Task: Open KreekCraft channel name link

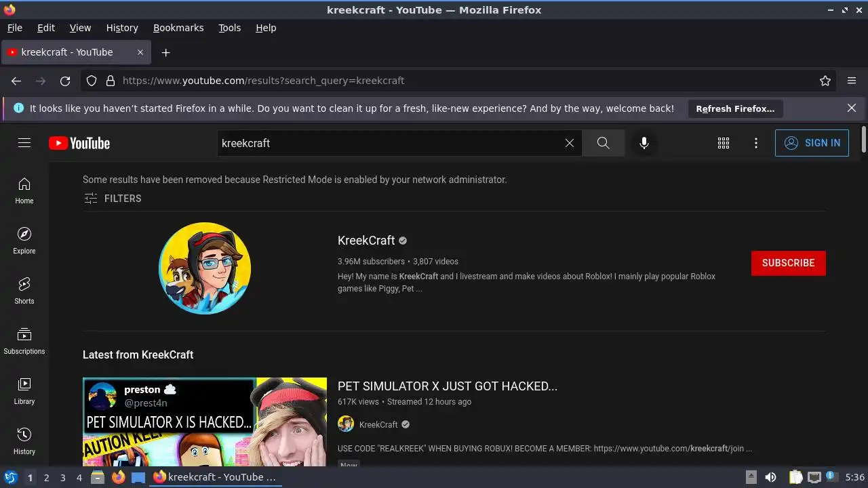Action: pyautogui.click(x=366, y=241)
